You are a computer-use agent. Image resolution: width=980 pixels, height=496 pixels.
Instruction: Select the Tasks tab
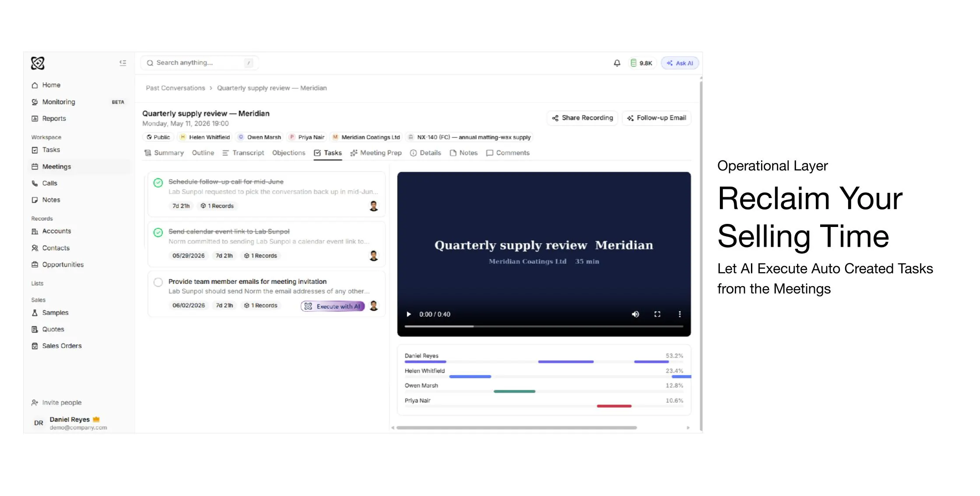(x=328, y=153)
